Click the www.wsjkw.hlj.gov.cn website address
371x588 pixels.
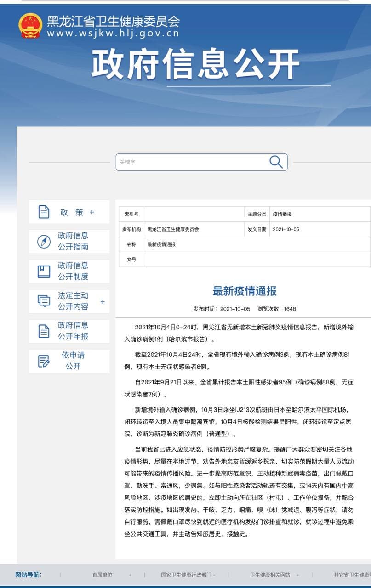click(113, 34)
